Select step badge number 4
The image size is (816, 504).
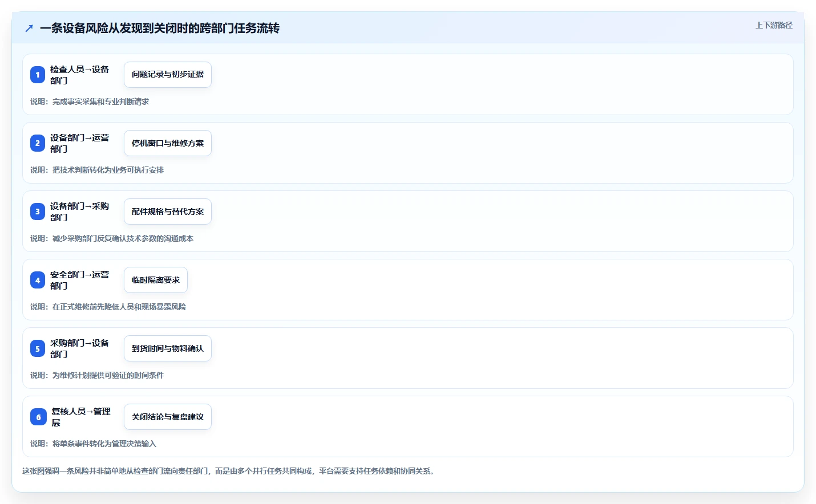pyautogui.click(x=38, y=280)
